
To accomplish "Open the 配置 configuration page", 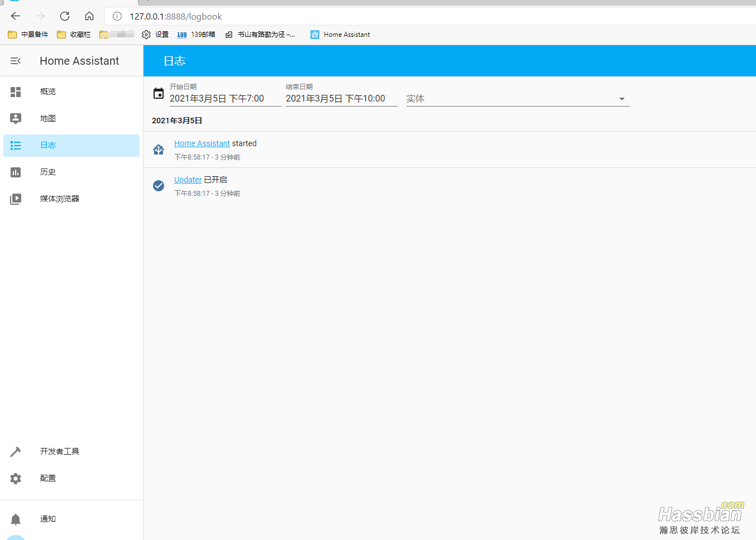I will tap(71, 478).
